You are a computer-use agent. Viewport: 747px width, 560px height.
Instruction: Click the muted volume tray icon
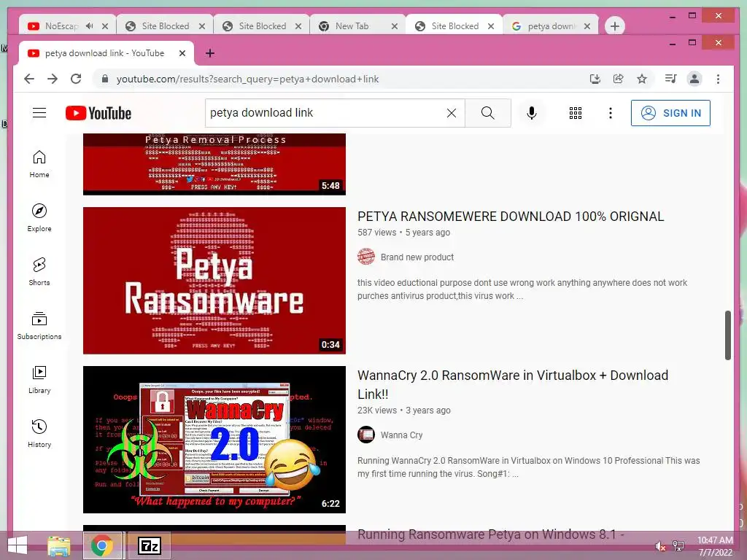coord(660,546)
